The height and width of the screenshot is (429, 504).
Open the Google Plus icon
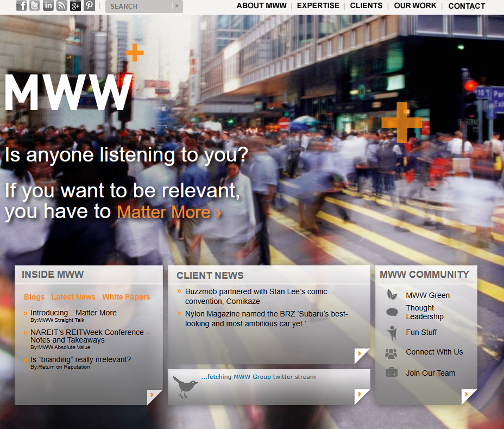(75, 5)
